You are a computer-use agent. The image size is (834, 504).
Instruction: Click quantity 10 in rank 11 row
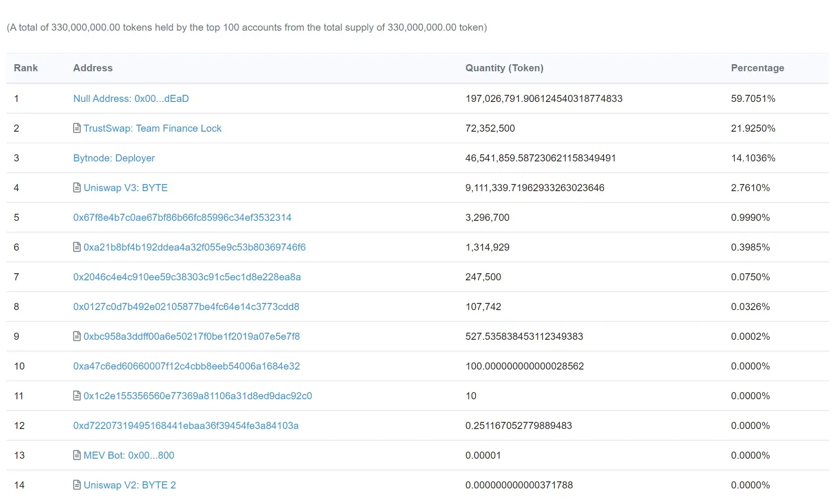(x=471, y=396)
